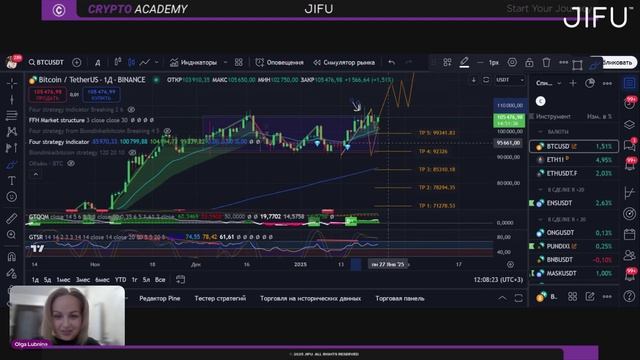This screenshot has height=360, width=640.
Task: Open the Редактор Pine tab
Action: 160,298
